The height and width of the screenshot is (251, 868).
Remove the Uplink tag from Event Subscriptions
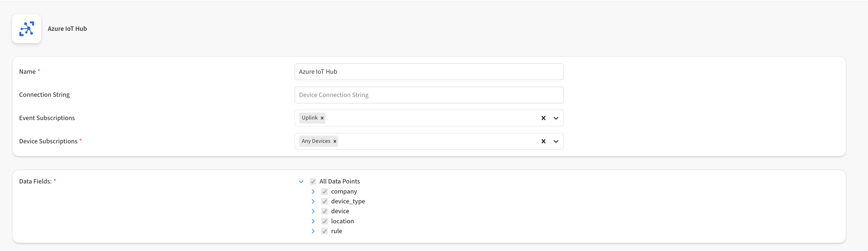[322, 118]
